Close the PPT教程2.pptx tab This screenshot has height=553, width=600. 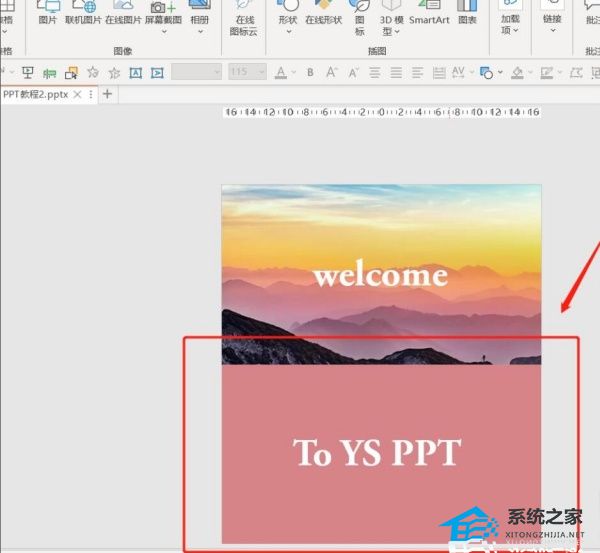77,94
